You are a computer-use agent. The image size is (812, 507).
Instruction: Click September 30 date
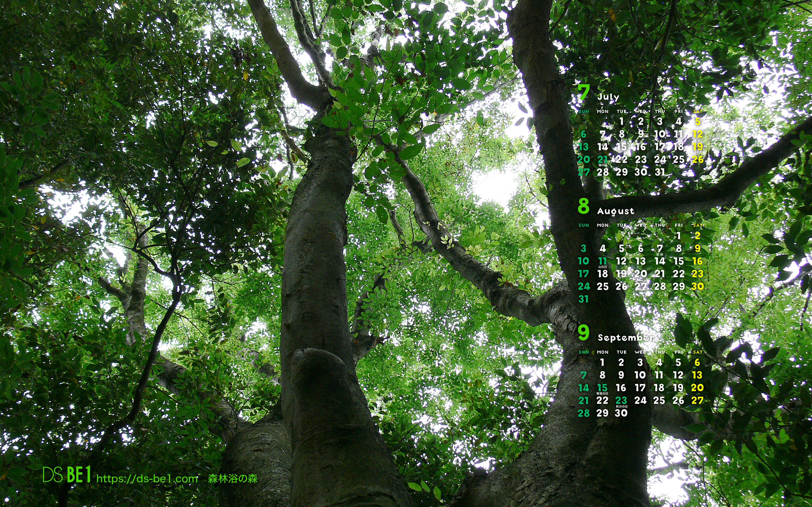coord(621,413)
